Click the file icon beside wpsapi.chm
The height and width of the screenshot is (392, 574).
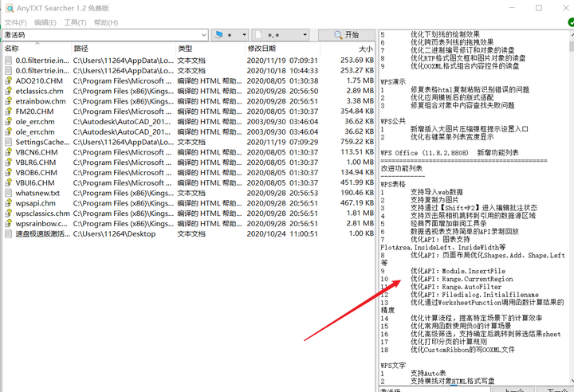click(x=9, y=203)
